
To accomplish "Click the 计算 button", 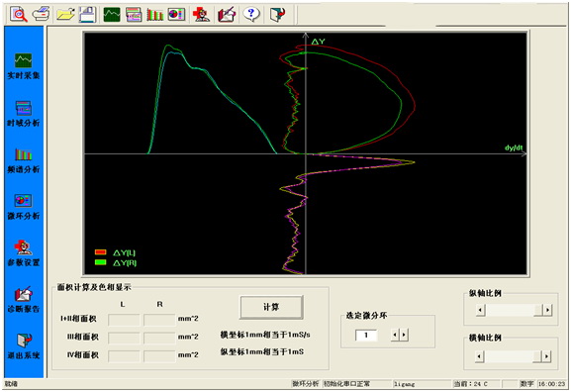I will coord(271,307).
